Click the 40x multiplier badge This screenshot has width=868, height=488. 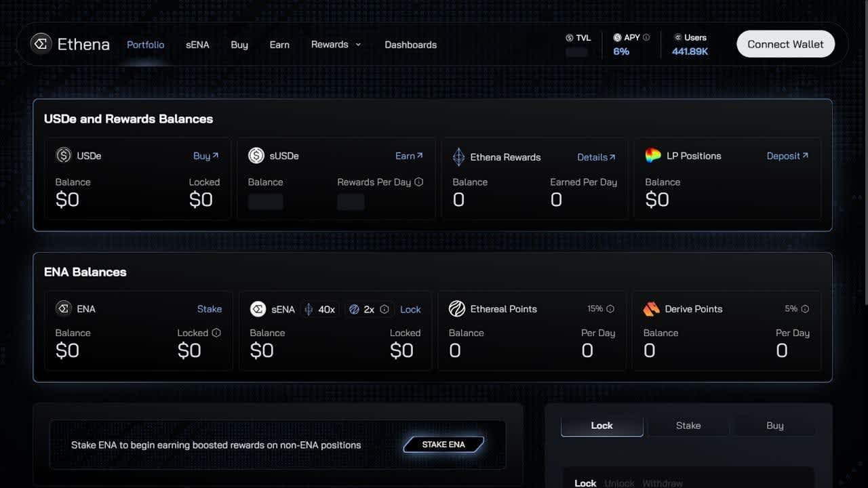[320, 309]
